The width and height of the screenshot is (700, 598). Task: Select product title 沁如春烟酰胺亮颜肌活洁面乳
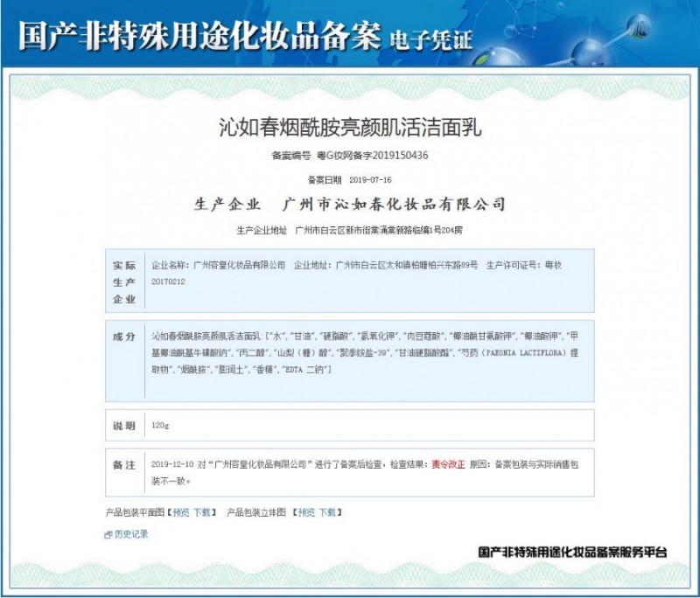tap(350, 127)
